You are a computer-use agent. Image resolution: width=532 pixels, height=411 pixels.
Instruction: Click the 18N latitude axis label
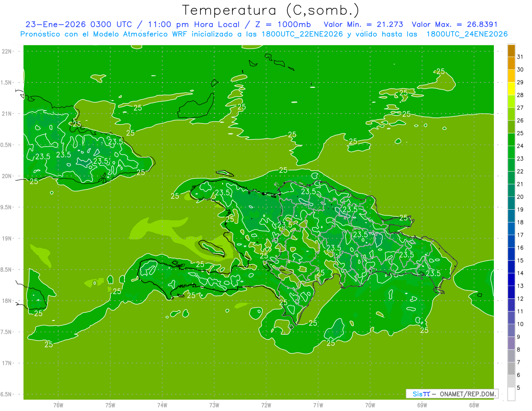pyautogui.click(x=7, y=301)
